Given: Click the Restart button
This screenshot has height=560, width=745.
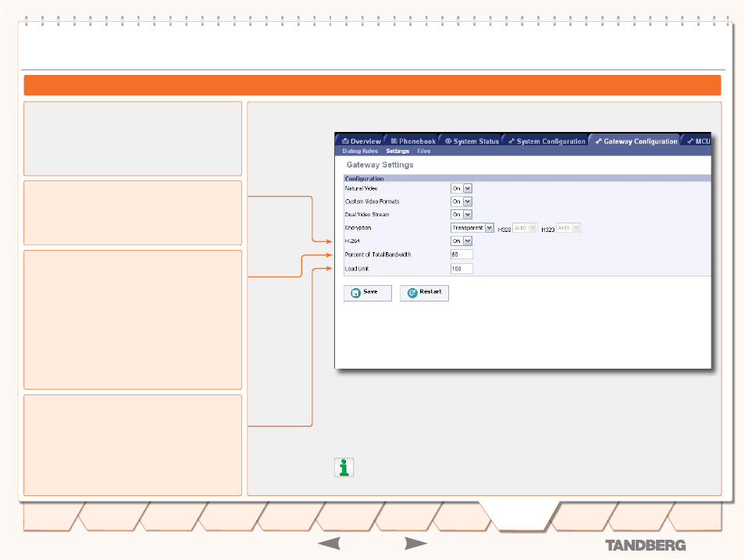Looking at the screenshot, I should [424, 293].
